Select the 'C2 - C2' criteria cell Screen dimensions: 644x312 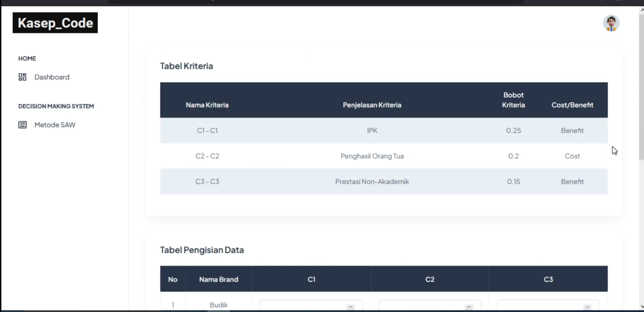point(207,156)
